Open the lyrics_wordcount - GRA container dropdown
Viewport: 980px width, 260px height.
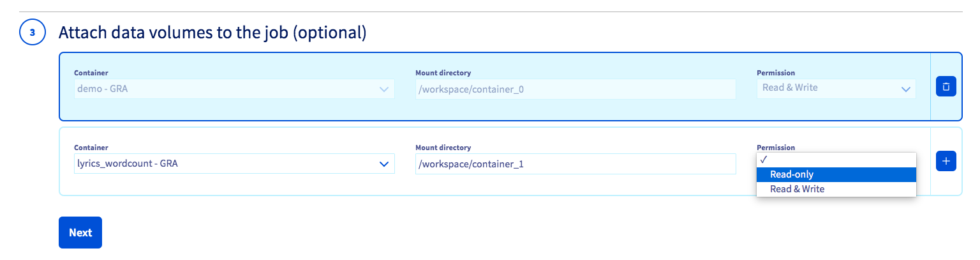click(x=235, y=164)
